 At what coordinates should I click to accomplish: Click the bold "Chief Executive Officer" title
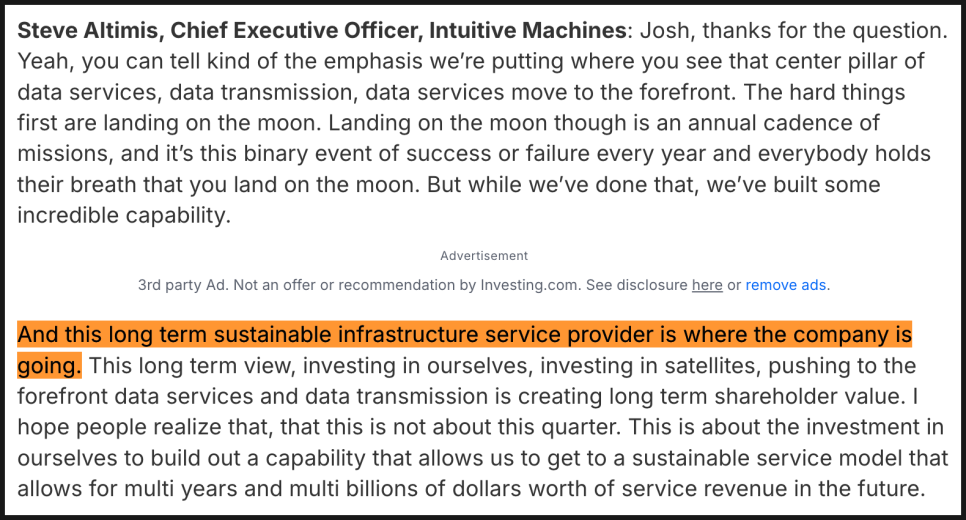(x=296, y=30)
